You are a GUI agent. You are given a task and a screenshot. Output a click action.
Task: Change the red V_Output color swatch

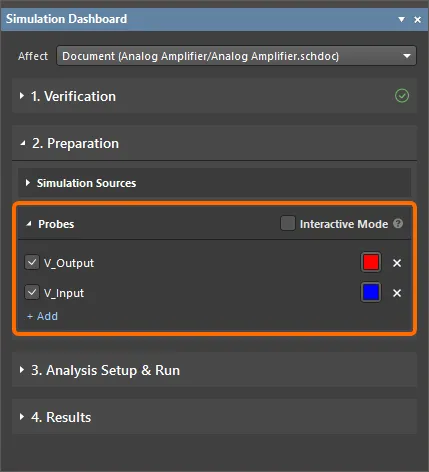371,262
